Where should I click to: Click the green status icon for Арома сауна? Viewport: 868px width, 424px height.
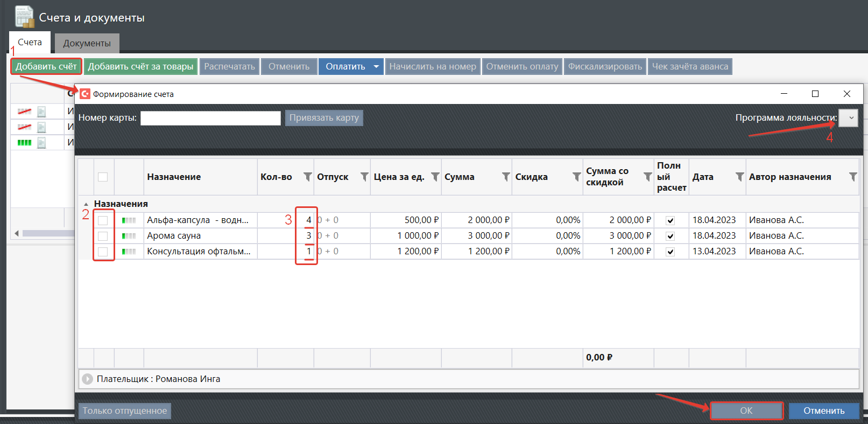click(129, 236)
